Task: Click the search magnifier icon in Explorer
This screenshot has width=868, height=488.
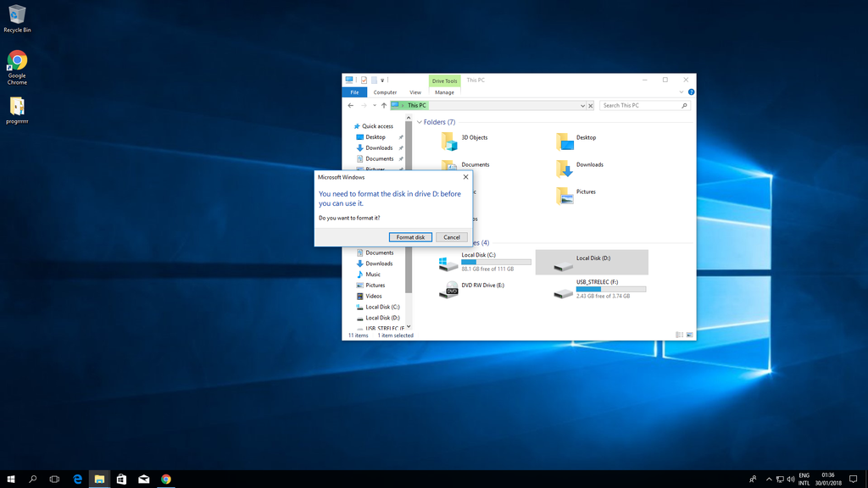Action: 684,106
